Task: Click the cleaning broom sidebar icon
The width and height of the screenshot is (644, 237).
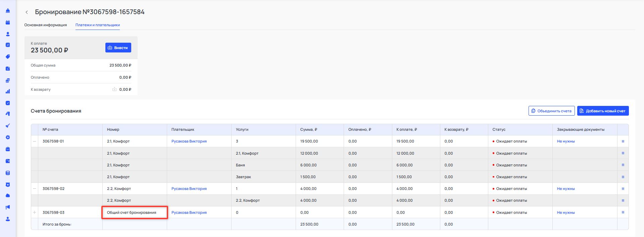Action: click(x=8, y=126)
